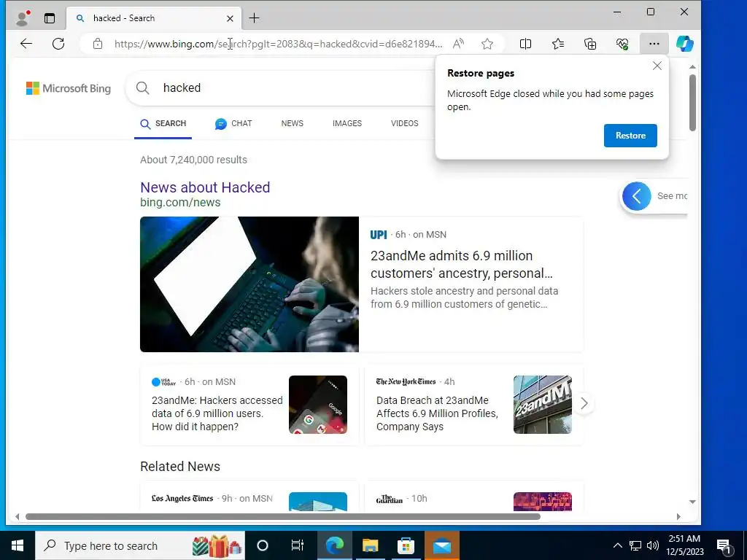
Task: Click the Microsoft Bing logo
Action: [69, 88]
